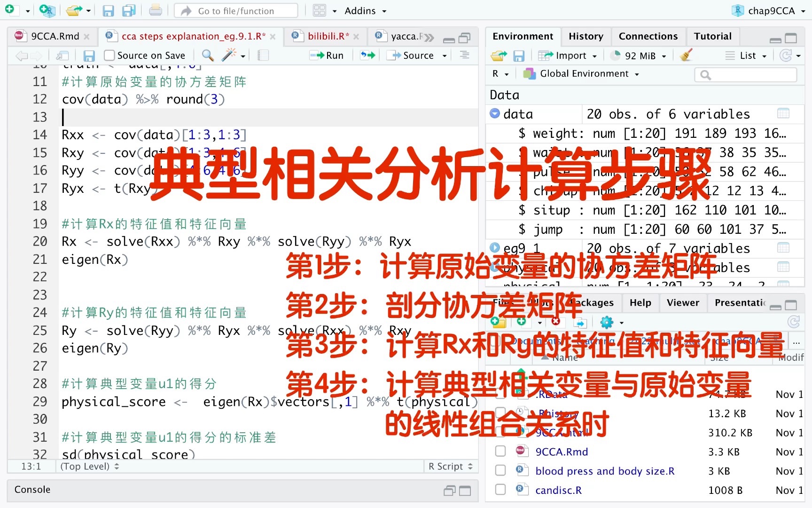Check the box next to candisc.R
Viewport: 812px width, 508px height.
[500, 490]
